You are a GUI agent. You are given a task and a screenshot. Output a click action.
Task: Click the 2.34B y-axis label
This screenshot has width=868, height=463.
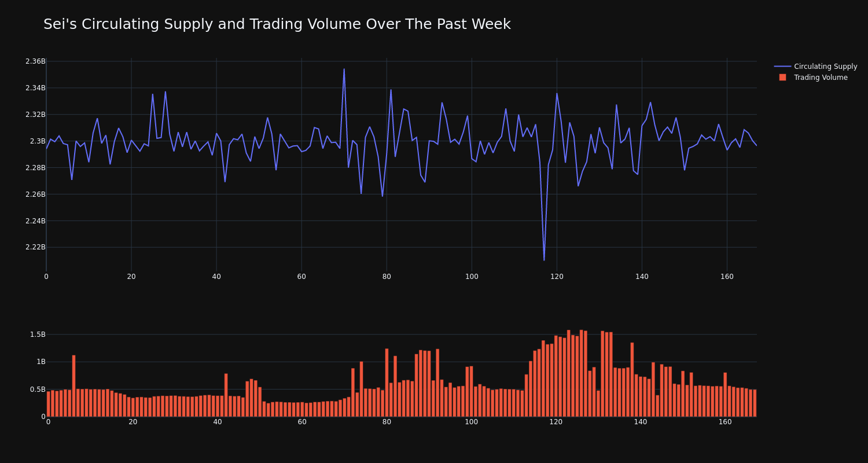pyautogui.click(x=35, y=88)
